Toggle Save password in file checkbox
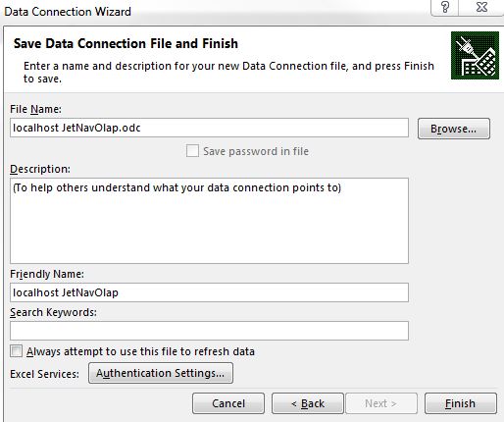This screenshot has height=422, width=504. pyautogui.click(x=192, y=151)
